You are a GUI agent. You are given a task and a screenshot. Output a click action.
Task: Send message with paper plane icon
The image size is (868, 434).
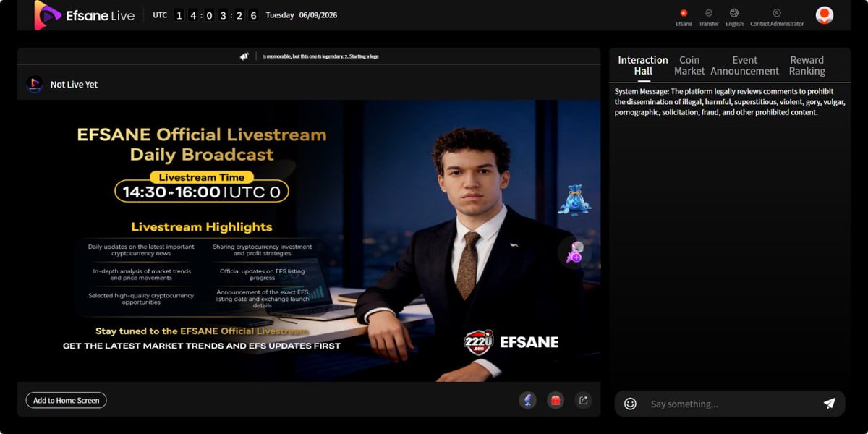tap(830, 404)
